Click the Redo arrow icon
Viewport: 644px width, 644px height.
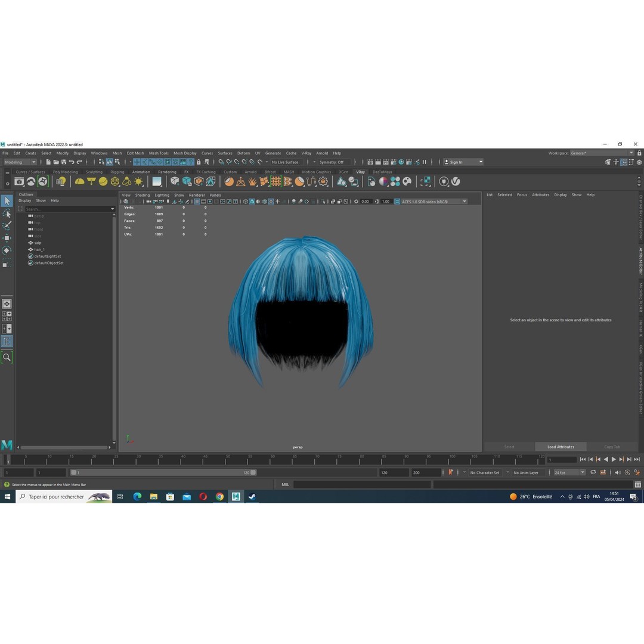pos(79,162)
